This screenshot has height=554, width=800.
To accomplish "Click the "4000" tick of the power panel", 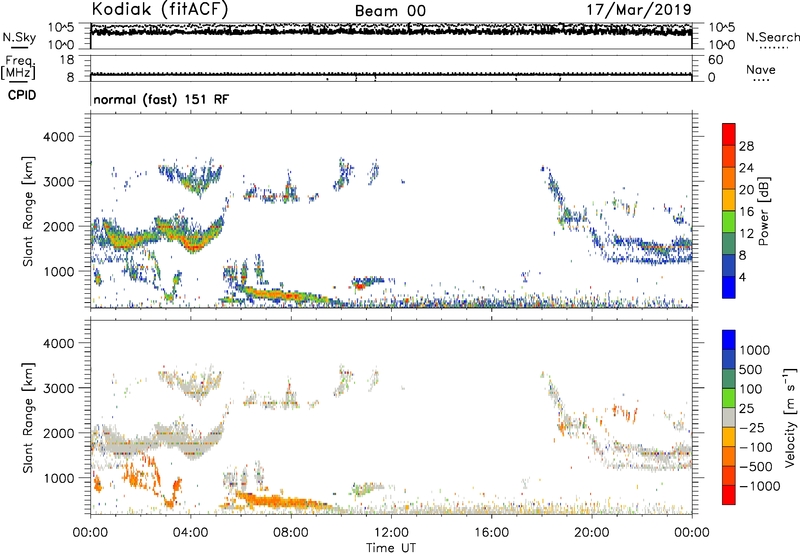I will click(58, 137).
